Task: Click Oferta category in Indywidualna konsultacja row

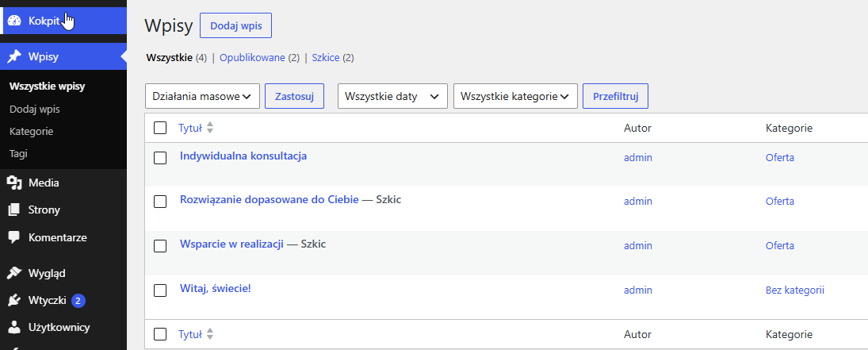Action: [780, 157]
